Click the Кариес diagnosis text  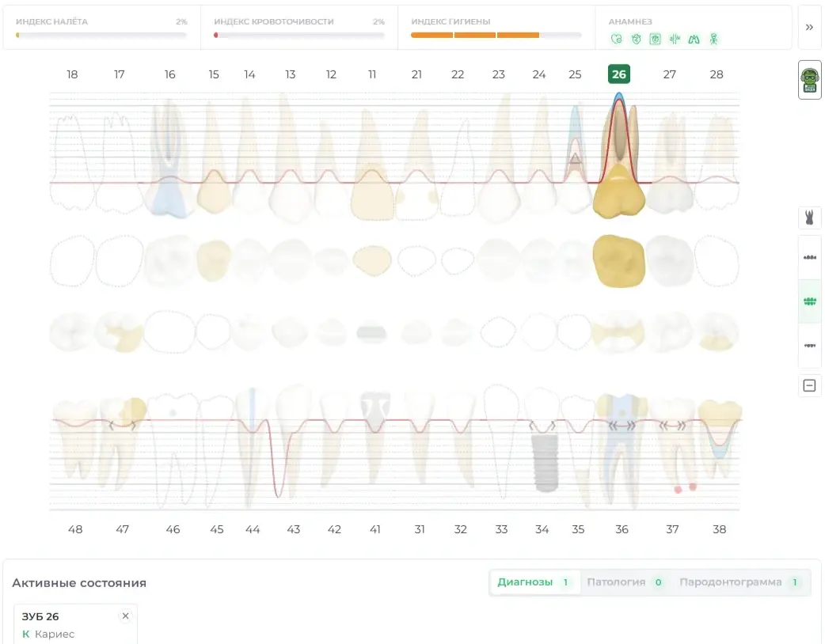(x=55, y=634)
